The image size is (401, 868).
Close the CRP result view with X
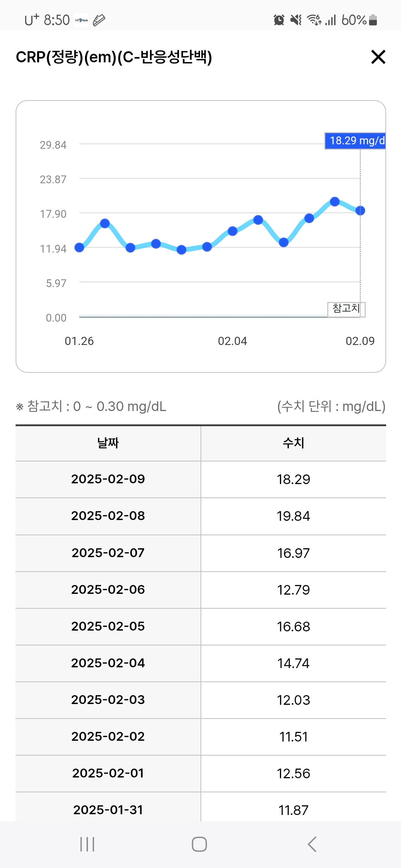pyautogui.click(x=378, y=57)
